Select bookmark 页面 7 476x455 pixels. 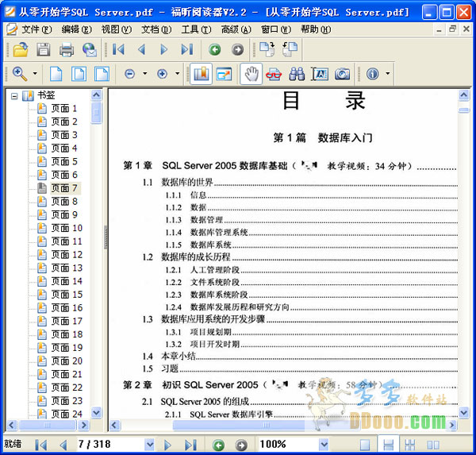click(x=64, y=188)
